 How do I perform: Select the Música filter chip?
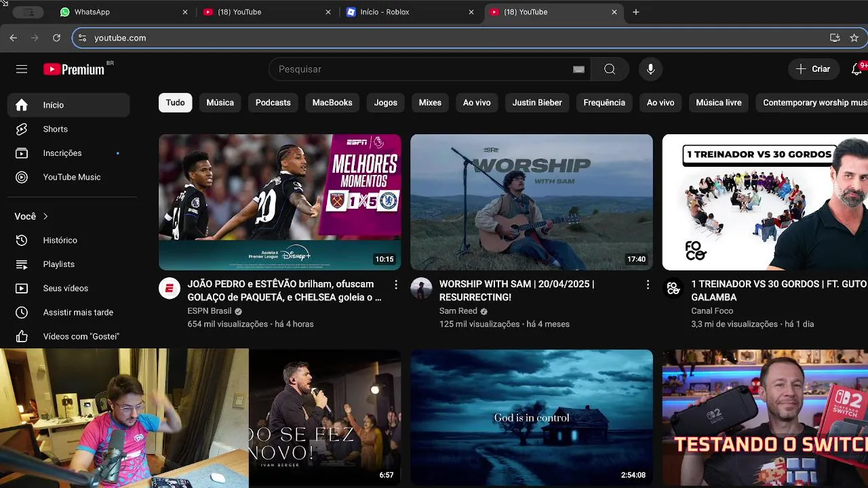[220, 102]
